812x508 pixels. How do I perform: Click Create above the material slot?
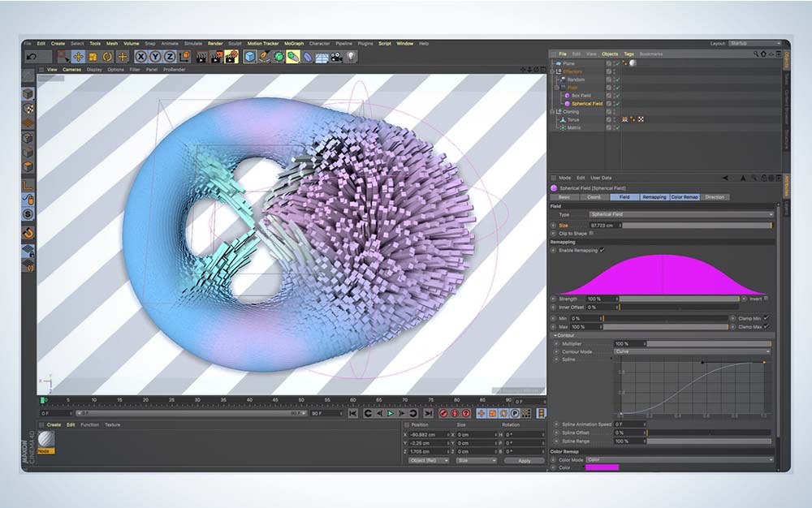53,424
